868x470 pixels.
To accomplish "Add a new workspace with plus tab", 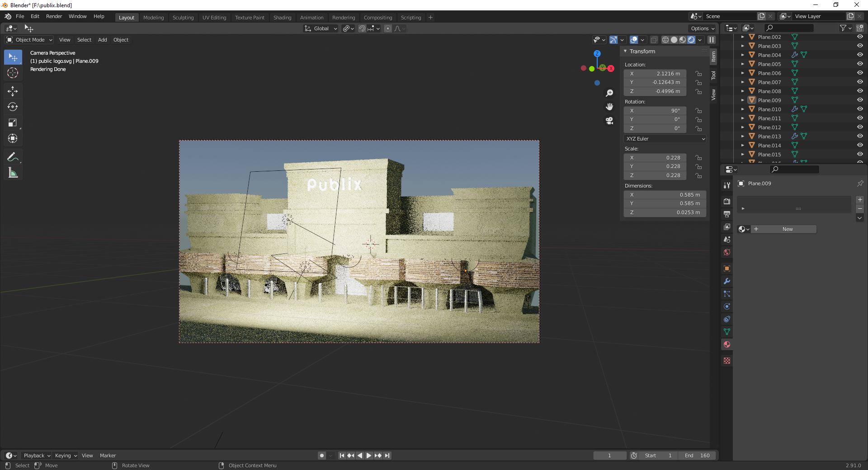I will tap(430, 18).
